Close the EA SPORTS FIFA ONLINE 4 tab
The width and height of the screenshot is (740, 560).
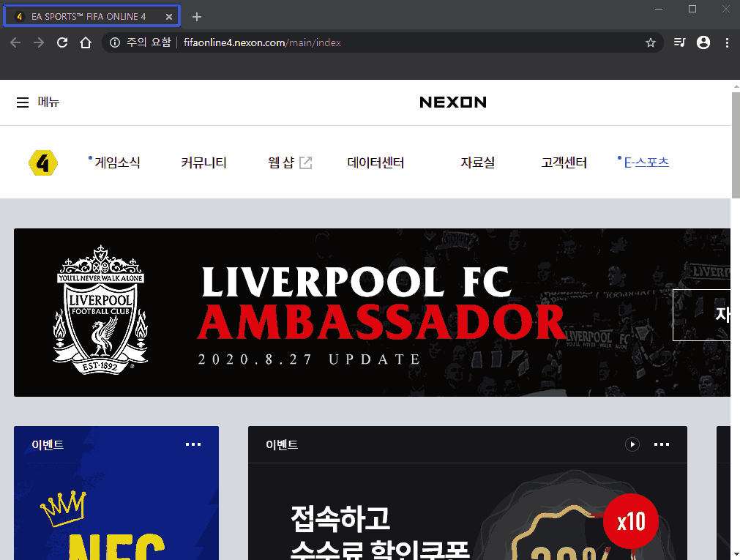[x=169, y=17]
